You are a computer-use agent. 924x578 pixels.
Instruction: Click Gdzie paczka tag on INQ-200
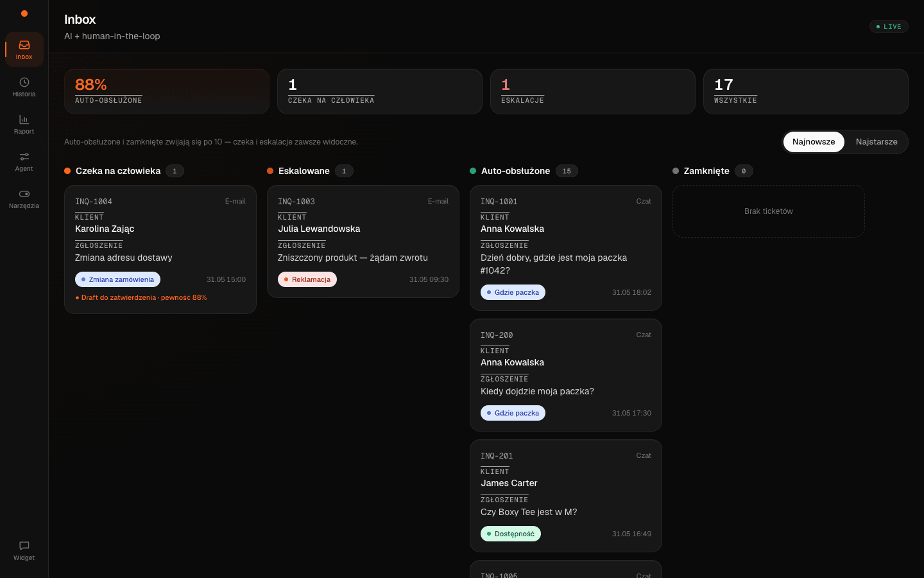pos(513,413)
